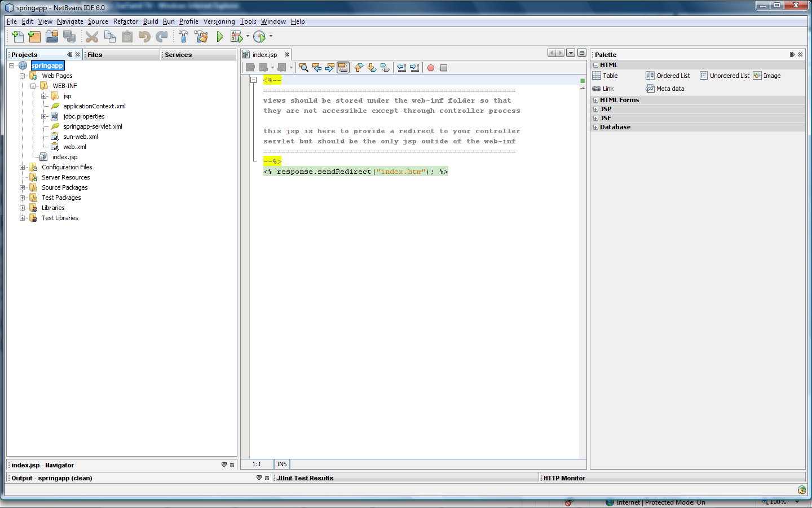Expand the HTML Forms palette section
Screen dimensions: 812x508
(x=595, y=100)
